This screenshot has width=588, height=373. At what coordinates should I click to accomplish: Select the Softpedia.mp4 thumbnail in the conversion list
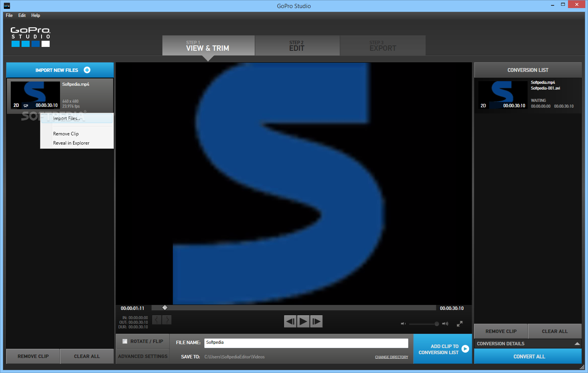tap(503, 95)
